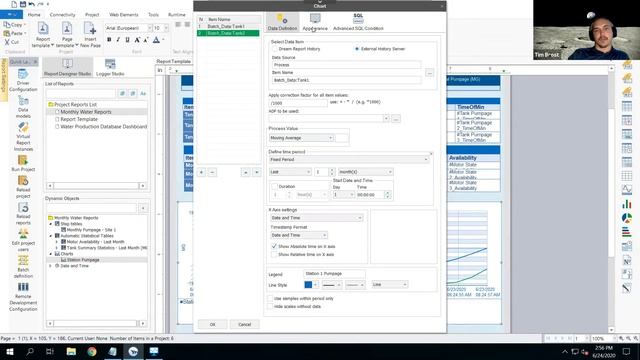Click the Cut command in the ribbon
This screenshot has width=640, height=360.
coord(12,42)
